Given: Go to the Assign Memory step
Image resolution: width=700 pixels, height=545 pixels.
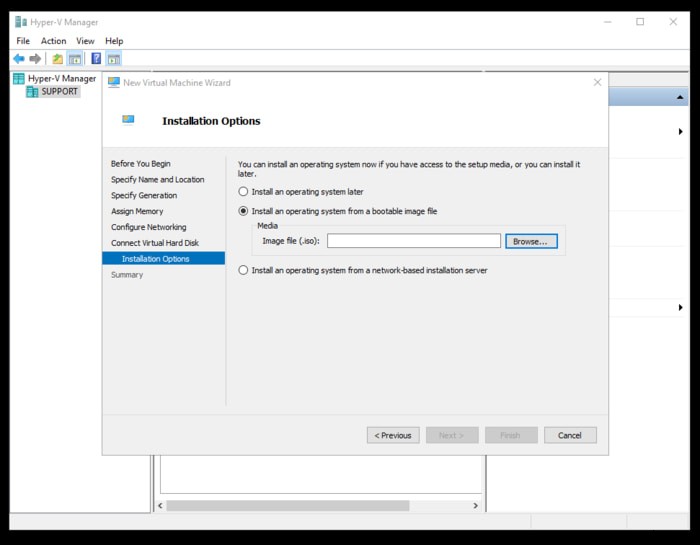Looking at the screenshot, I should coord(137,211).
